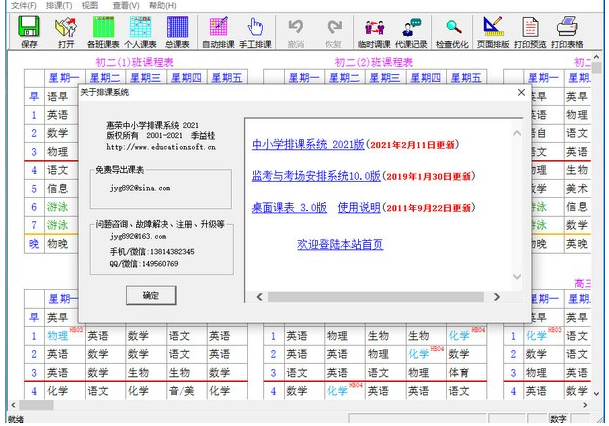Open a file with 打开 icon
The width and height of the screenshot is (609, 426).
pyautogui.click(x=66, y=32)
